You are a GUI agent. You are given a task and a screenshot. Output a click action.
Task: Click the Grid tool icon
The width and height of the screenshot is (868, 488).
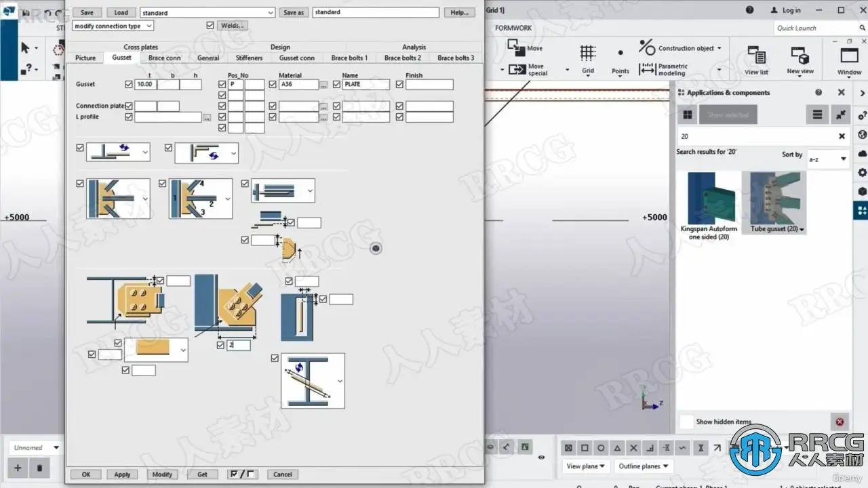(588, 54)
